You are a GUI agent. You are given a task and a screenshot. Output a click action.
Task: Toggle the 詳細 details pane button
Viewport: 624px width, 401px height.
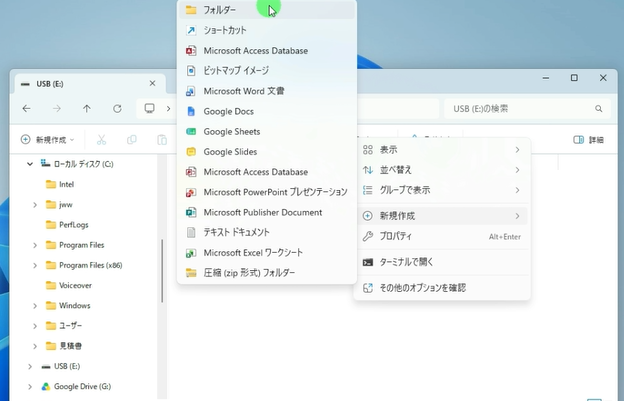[x=589, y=140]
